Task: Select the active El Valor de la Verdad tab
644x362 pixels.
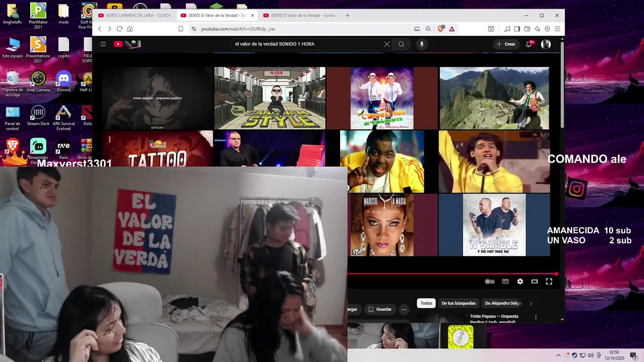Action: point(216,16)
